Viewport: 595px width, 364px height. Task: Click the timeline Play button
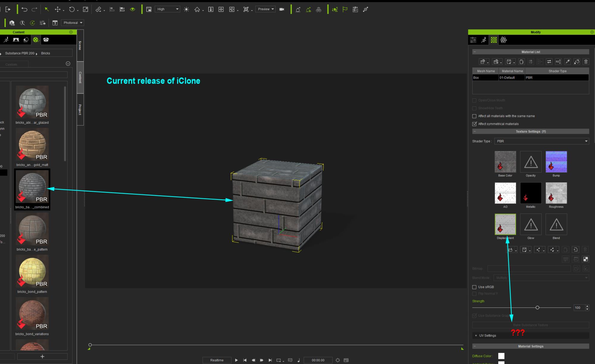pyautogui.click(x=236, y=360)
